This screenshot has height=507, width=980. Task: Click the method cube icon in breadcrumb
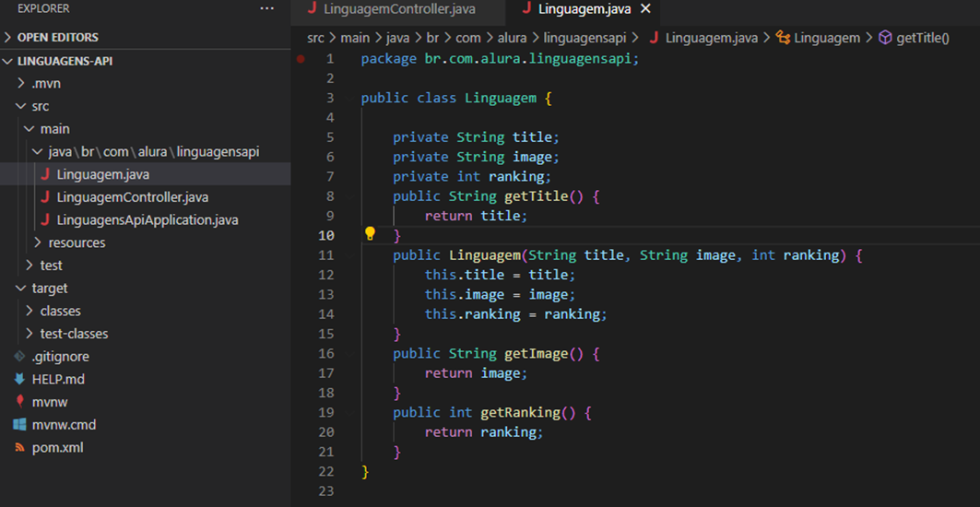click(x=885, y=38)
